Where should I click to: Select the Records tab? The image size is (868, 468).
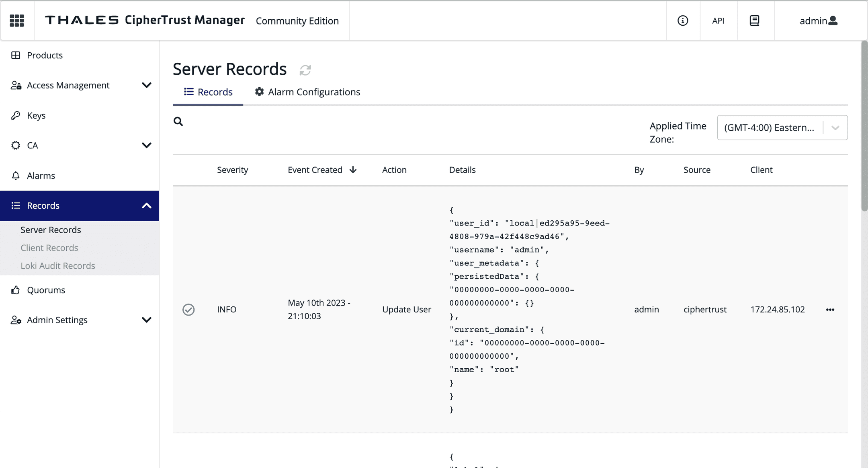tap(208, 92)
